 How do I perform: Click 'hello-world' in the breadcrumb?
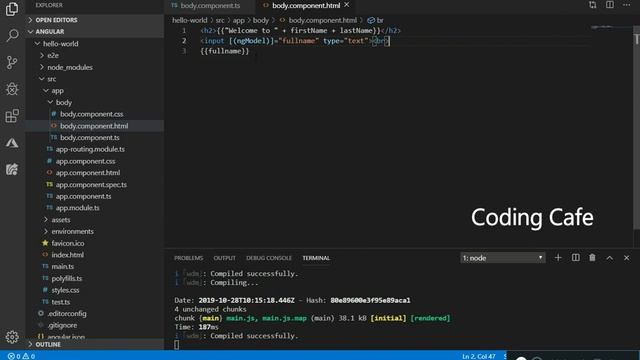189,20
